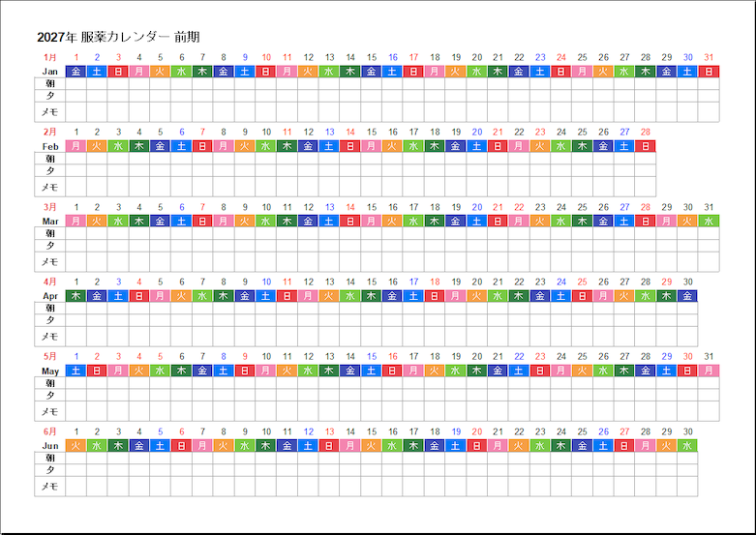Image resolution: width=756 pixels, height=535 pixels.
Task: Click the 朝 row label under Apr
Action: point(50,309)
